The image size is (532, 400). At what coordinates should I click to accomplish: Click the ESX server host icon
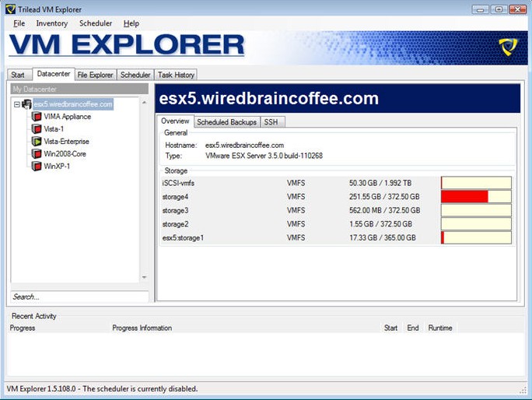[x=26, y=104]
